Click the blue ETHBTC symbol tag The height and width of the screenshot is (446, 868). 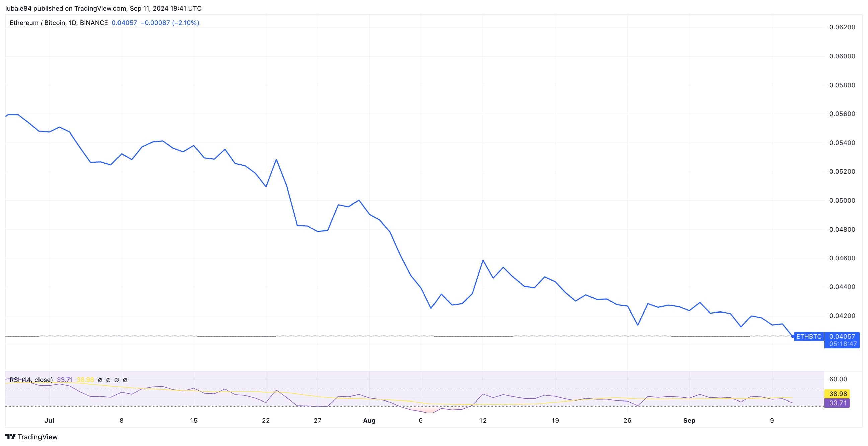pos(808,336)
